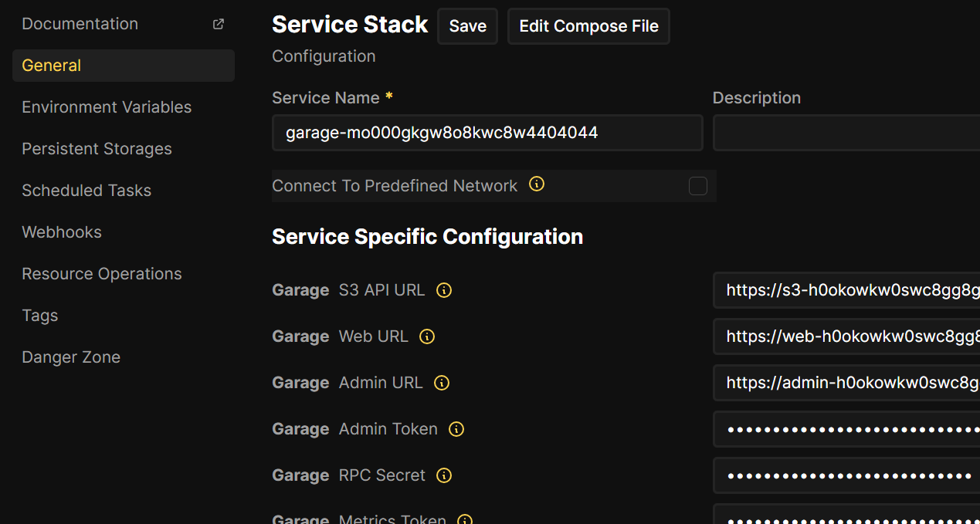
Task: Show info for Connect To Predefined Network
Action: pos(537,184)
